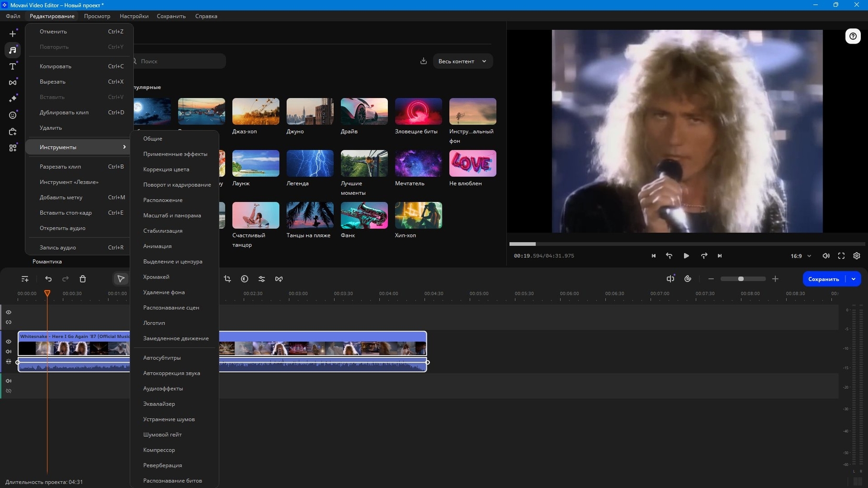Open the music library sidebar tab
Viewport: 868px width, 488px height.
point(13,50)
